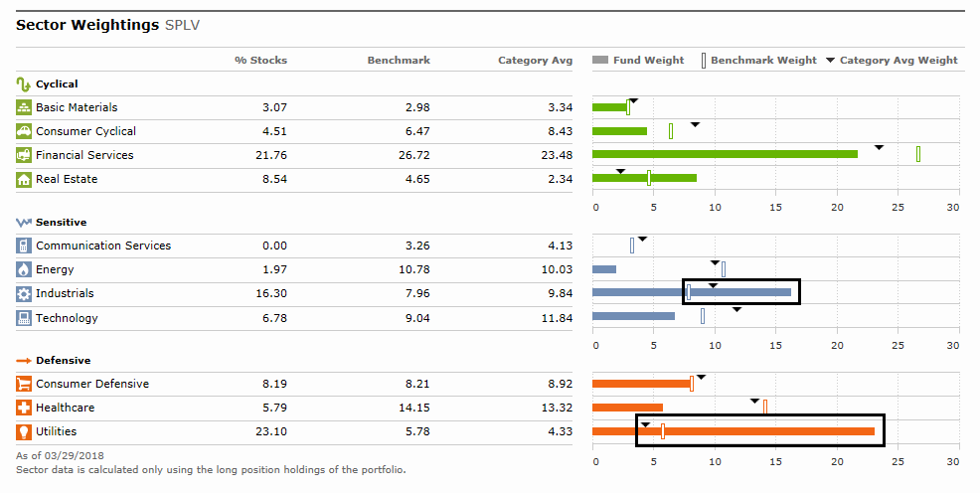Screen dimensions: 980x493
Task: Click the Cyclical super sector icon
Action: pyautogui.click(x=24, y=84)
